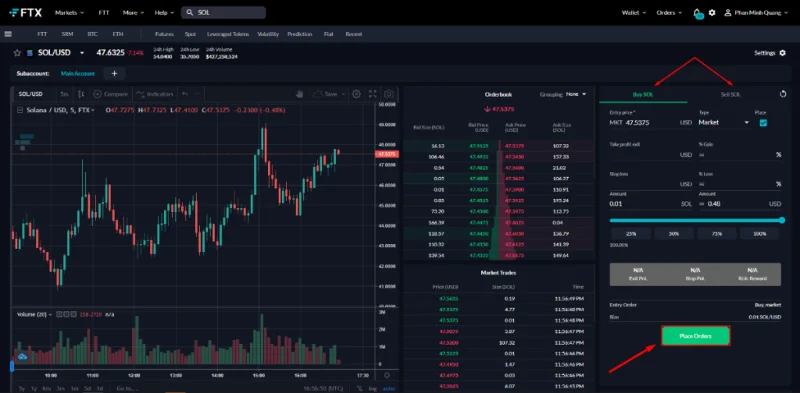
Task: Open notifications bell icon
Action: [697, 13]
